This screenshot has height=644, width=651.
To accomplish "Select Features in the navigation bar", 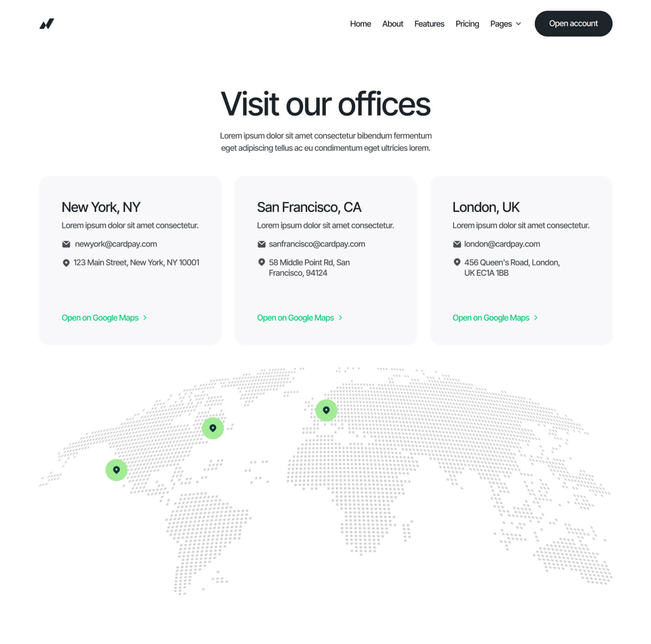I will point(429,24).
